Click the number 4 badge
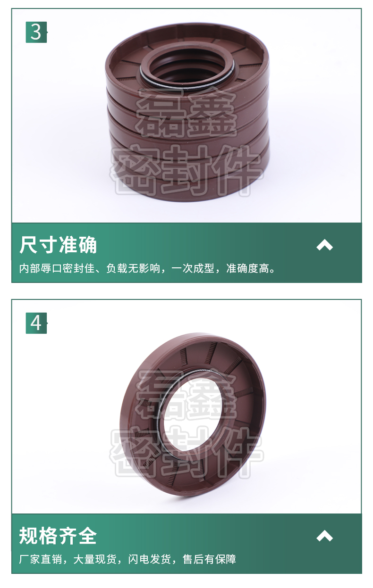The height and width of the screenshot is (588, 373). click(36, 323)
